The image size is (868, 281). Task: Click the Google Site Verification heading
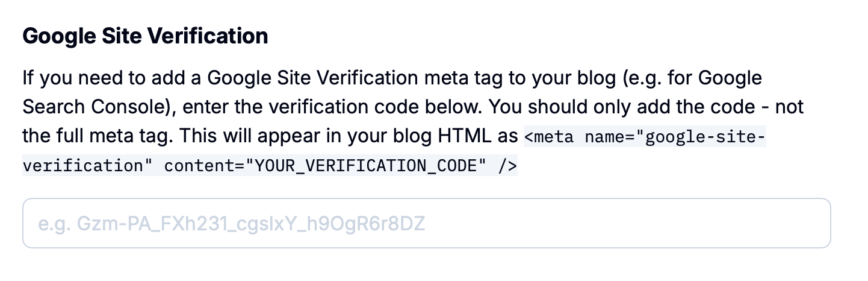coord(145,36)
